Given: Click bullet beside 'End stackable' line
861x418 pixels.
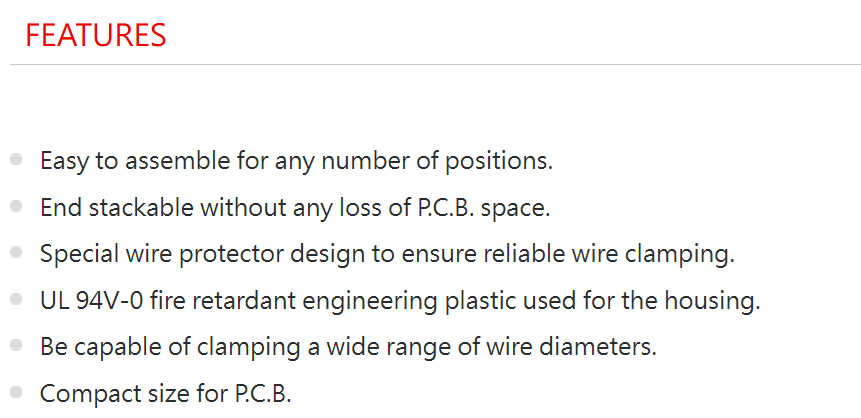Looking at the screenshot, I should click(16, 206).
